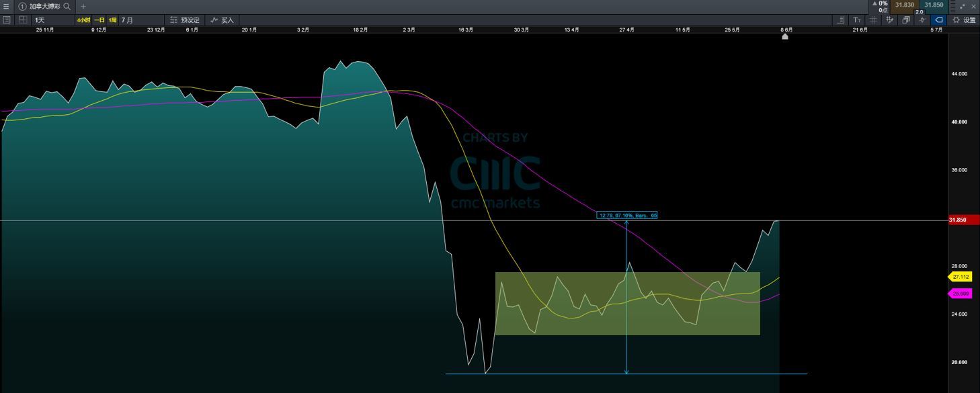Toggle the chart grid lines icon
Screen dimensions: 980x393
[x=873, y=20]
